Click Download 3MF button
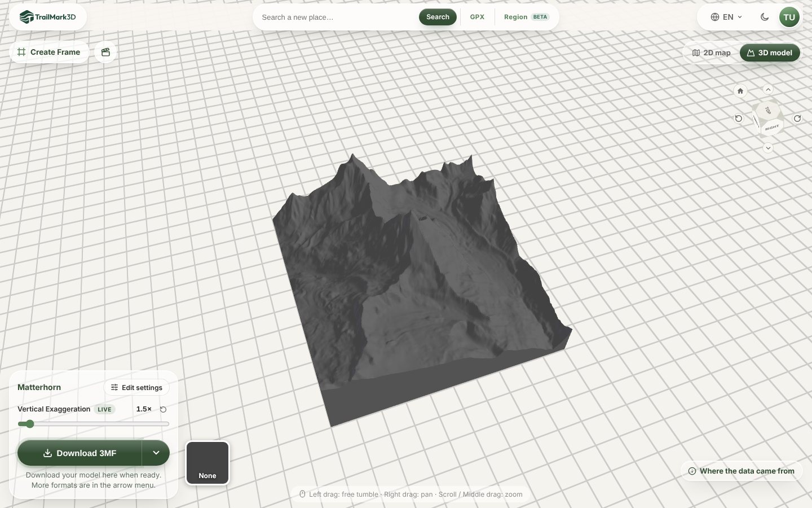This screenshot has height=508, width=812. click(x=80, y=453)
